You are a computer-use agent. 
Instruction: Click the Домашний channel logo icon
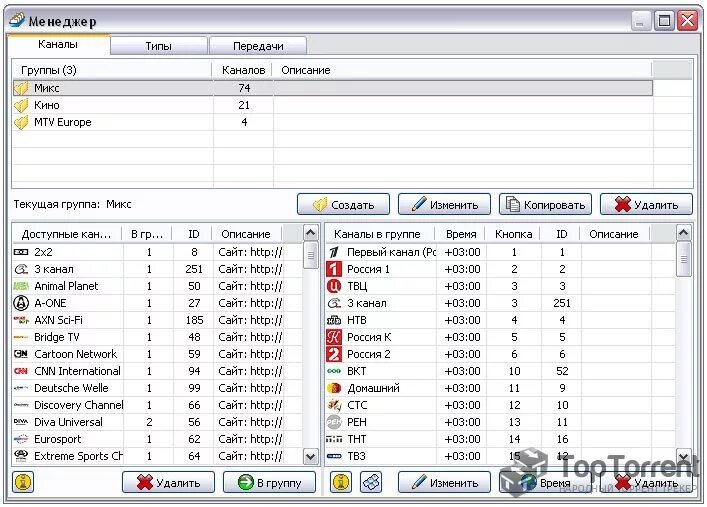pyautogui.click(x=334, y=388)
